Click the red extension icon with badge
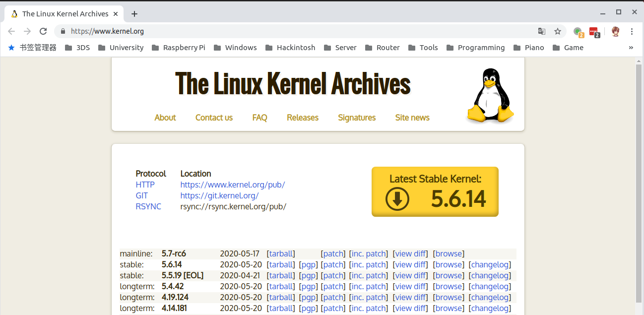 pos(594,32)
